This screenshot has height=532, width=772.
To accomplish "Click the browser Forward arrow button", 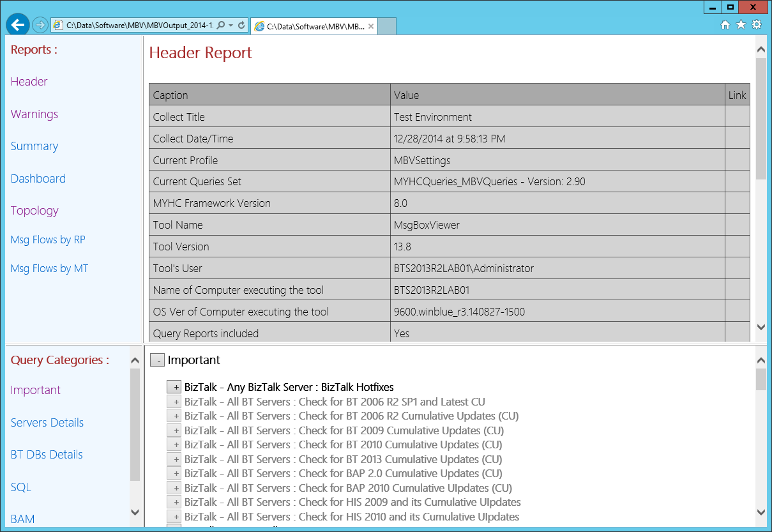I will coord(40,25).
